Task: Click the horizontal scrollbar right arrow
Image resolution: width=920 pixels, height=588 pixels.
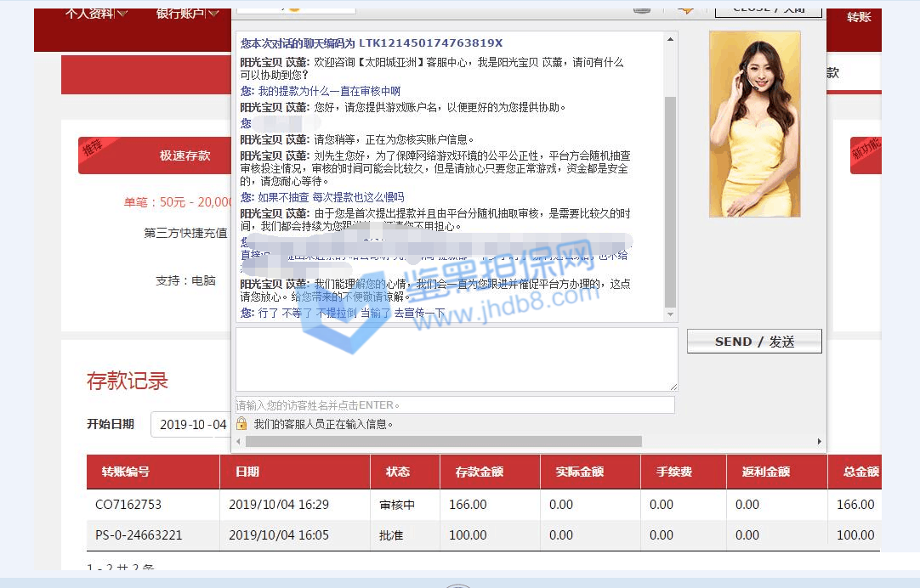Action: pos(820,442)
